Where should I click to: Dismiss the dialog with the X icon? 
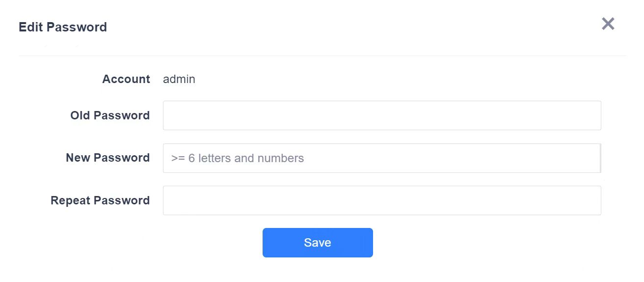pyautogui.click(x=608, y=24)
